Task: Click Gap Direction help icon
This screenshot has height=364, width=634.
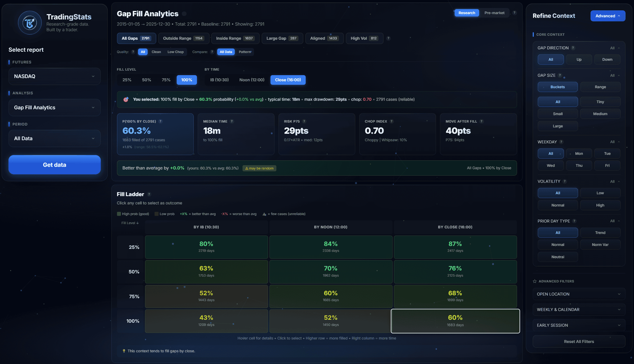Action: pos(573,48)
